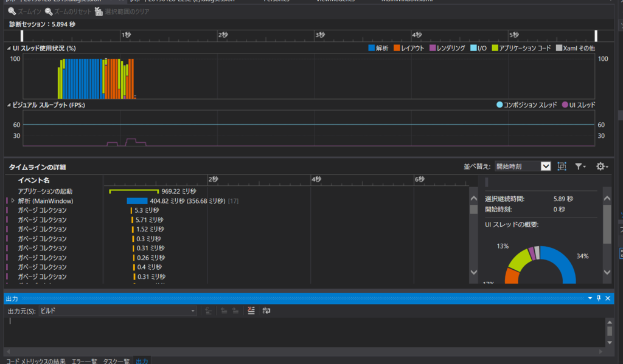Click the left selection handle on the time ruler
Viewport: 623px width, 364px height.
click(22, 36)
